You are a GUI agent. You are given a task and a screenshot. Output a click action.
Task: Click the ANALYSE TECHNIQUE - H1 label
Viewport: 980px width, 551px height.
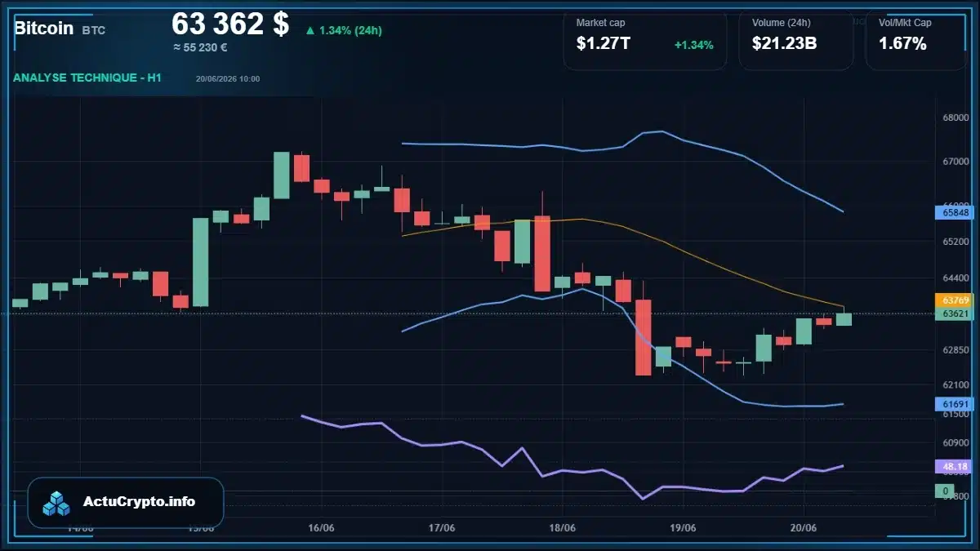click(x=87, y=78)
